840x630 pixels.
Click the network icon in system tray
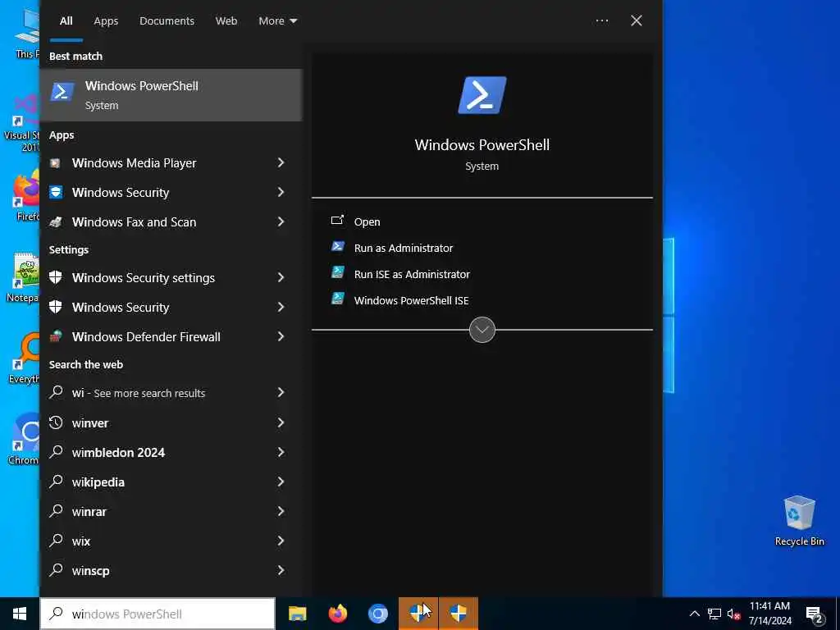tap(714, 614)
